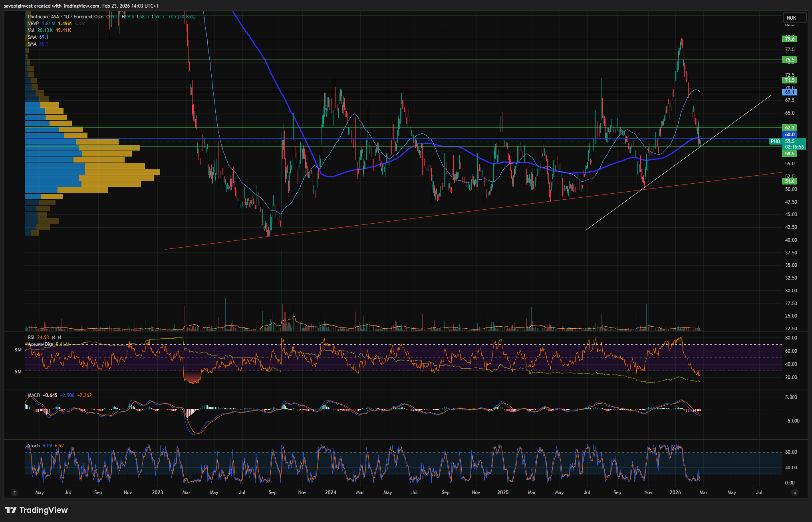The image size is (812, 522).
Task: Toggle the A auto-scale icon at bottom right
Action: pyautogui.click(x=795, y=493)
